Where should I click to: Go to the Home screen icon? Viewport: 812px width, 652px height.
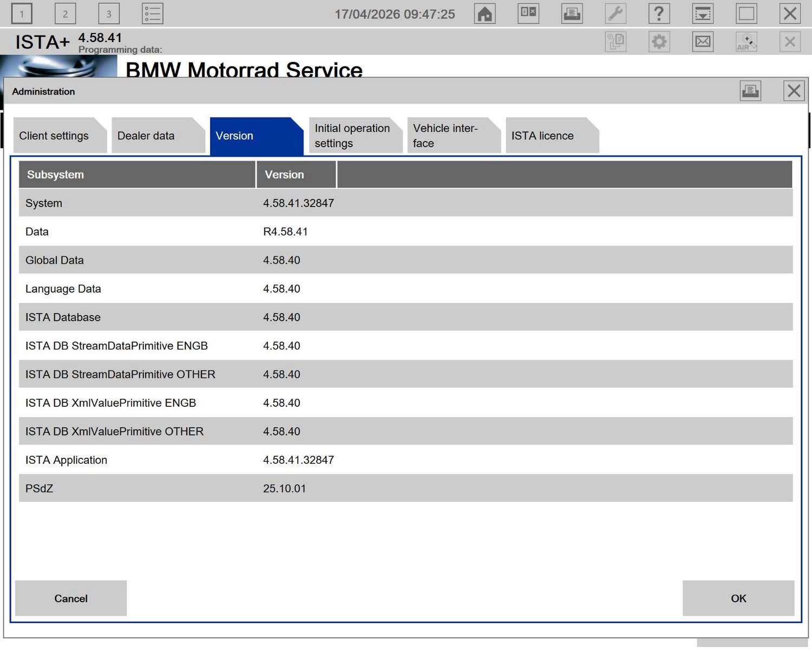pyautogui.click(x=484, y=14)
